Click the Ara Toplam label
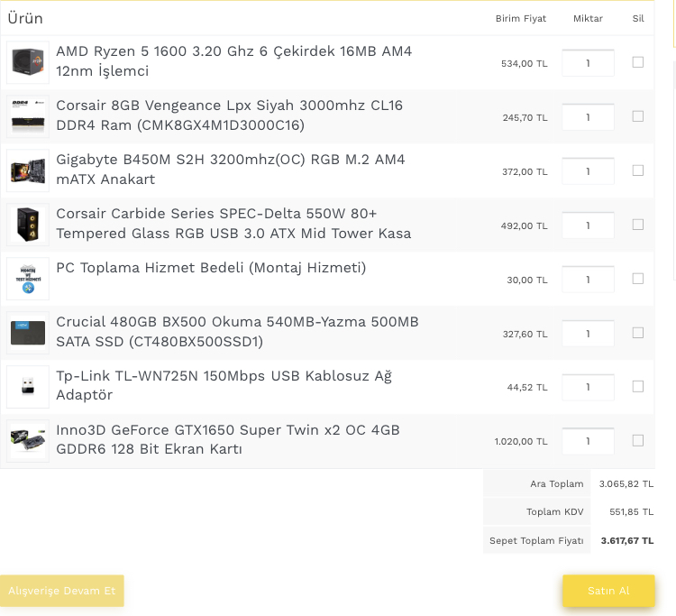Image resolution: width=676 pixels, height=616 pixels. pos(557,484)
